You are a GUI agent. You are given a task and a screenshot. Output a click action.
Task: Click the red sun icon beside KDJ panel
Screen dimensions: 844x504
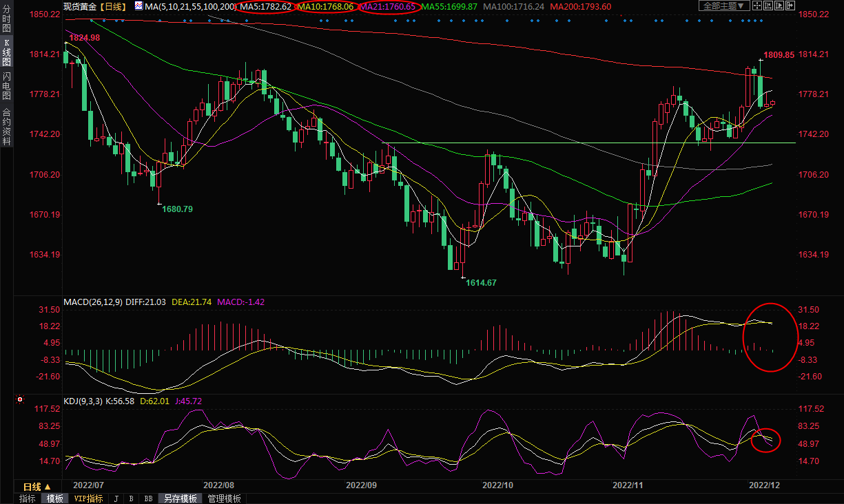(x=21, y=399)
